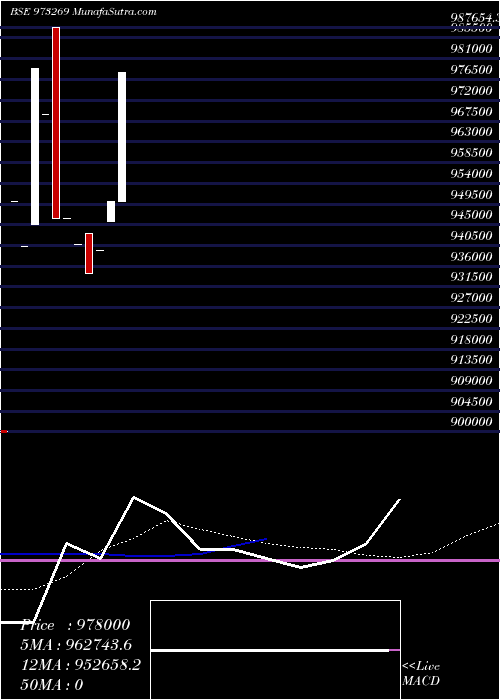Image resolution: width=500 pixels, height=700 pixels.
Task: Click the white horizontal line inside MACD box
Action: point(270,650)
